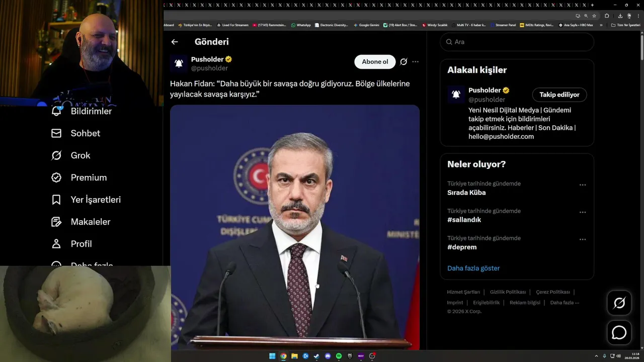
Task: Click the Grok icon beside Abone ol
Action: click(404, 62)
